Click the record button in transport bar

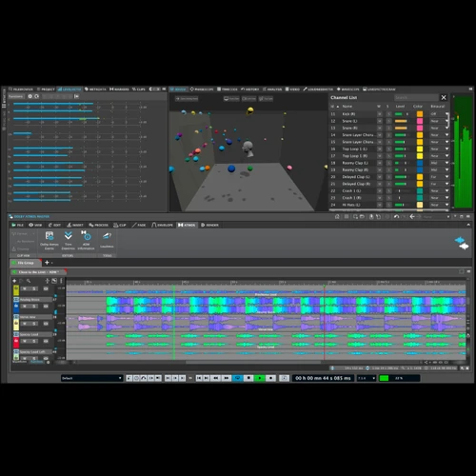[270, 378]
